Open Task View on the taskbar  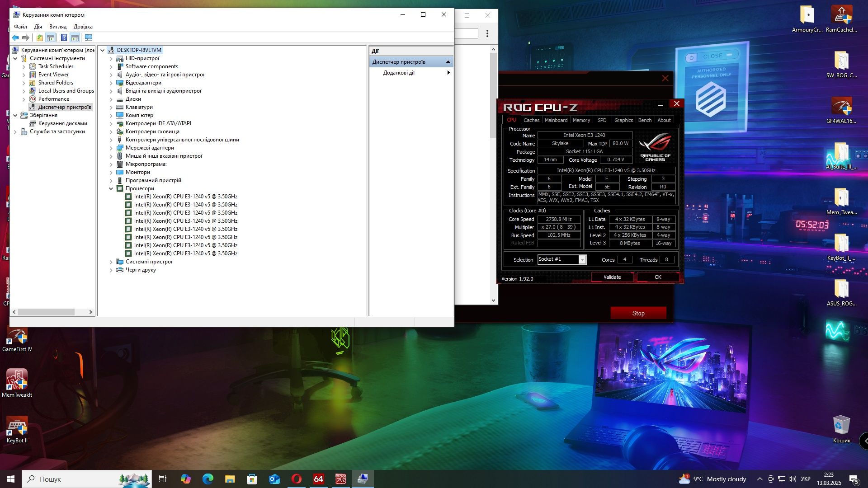tap(163, 479)
